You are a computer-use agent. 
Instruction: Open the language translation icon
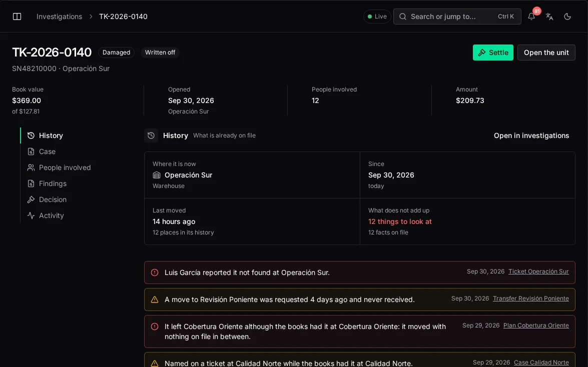coord(549,16)
